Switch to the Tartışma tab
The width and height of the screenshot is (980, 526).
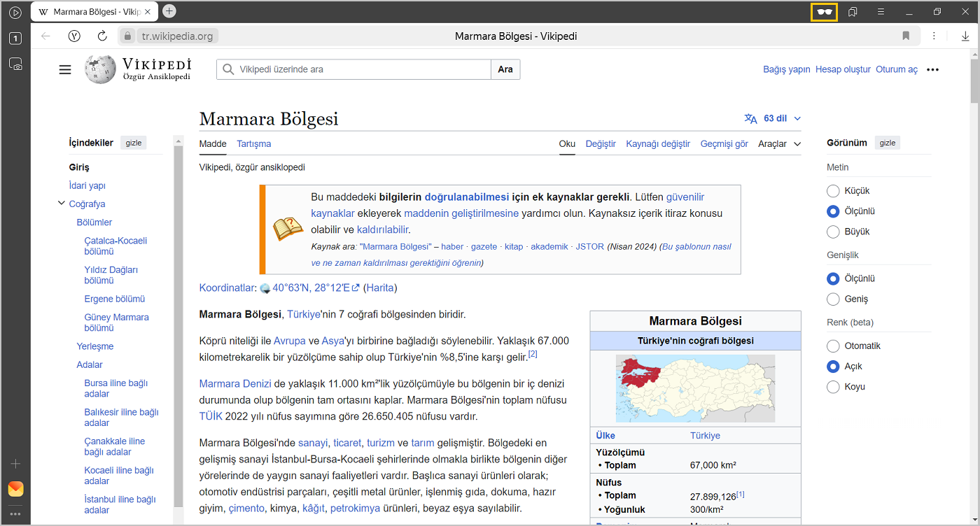click(x=253, y=144)
